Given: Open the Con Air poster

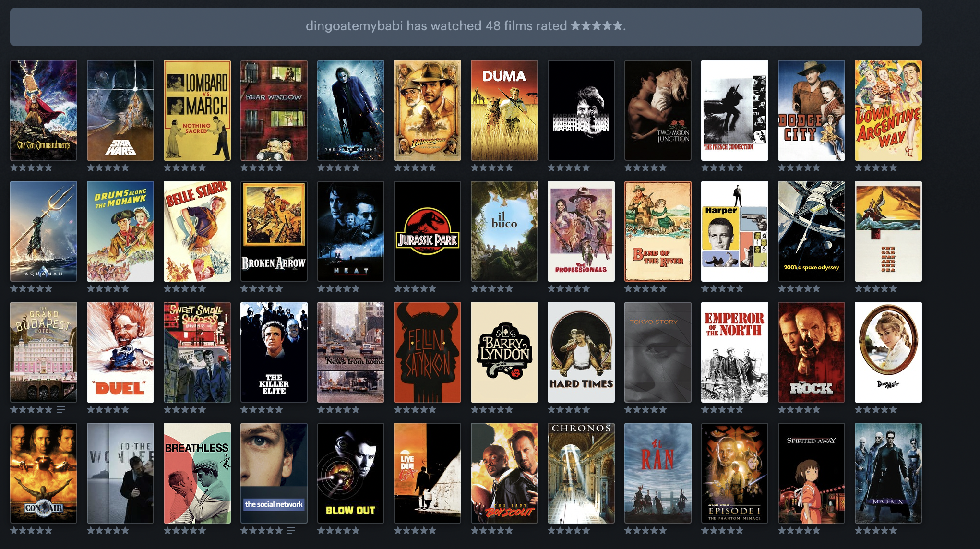Looking at the screenshot, I should coord(44,473).
